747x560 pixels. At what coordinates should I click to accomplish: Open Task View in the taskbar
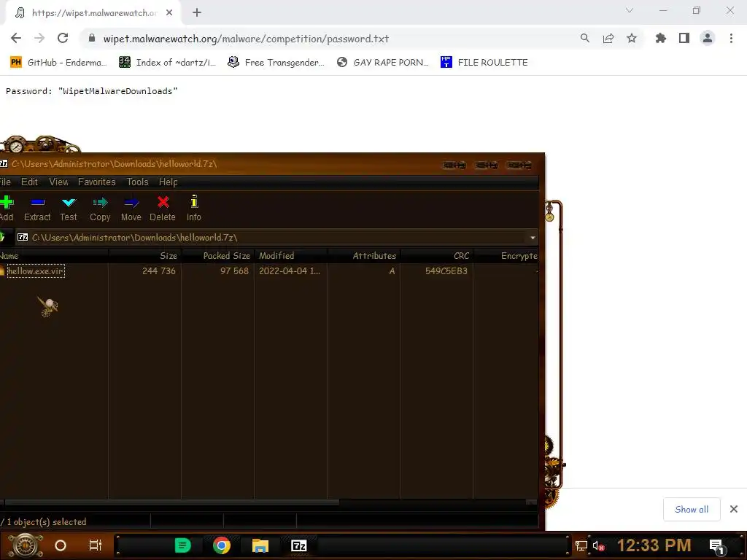tap(96, 545)
